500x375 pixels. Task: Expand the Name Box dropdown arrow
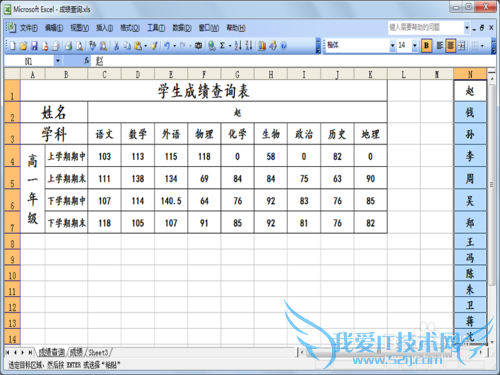(58, 61)
